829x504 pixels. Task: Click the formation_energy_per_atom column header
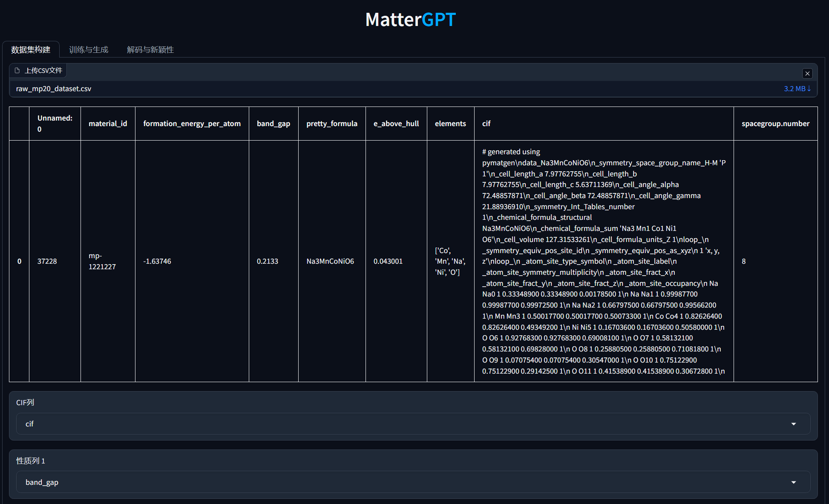(192, 124)
